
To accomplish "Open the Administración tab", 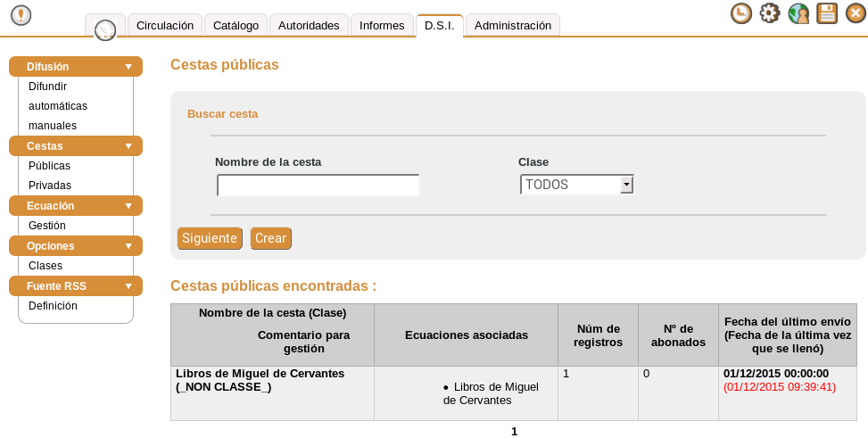I will click(x=513, y=26).
